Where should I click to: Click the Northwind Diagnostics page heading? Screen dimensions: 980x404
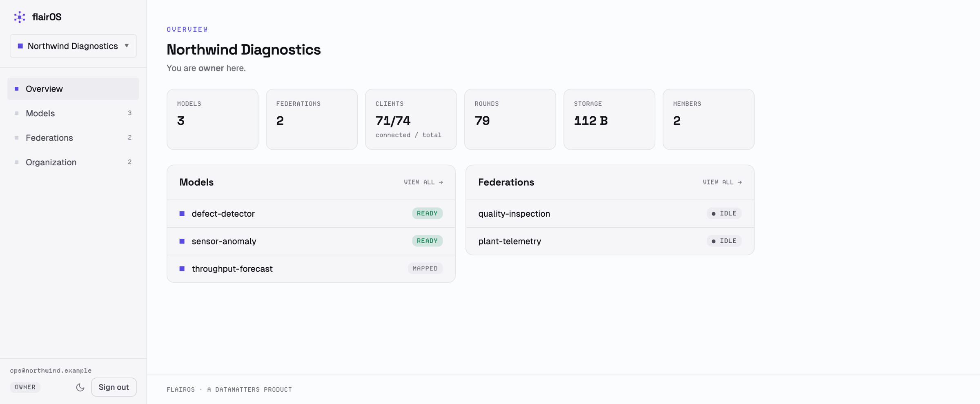[244, 50]
